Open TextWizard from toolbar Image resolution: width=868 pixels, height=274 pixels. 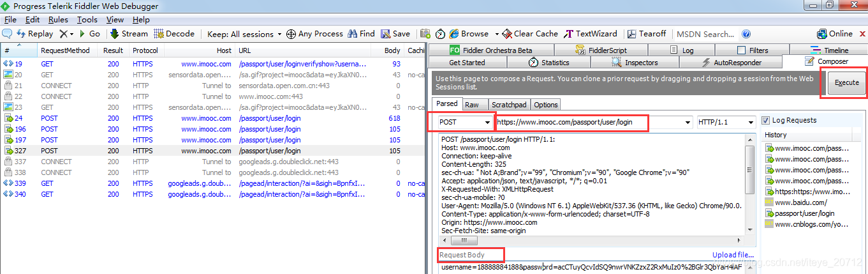point(590,34)
